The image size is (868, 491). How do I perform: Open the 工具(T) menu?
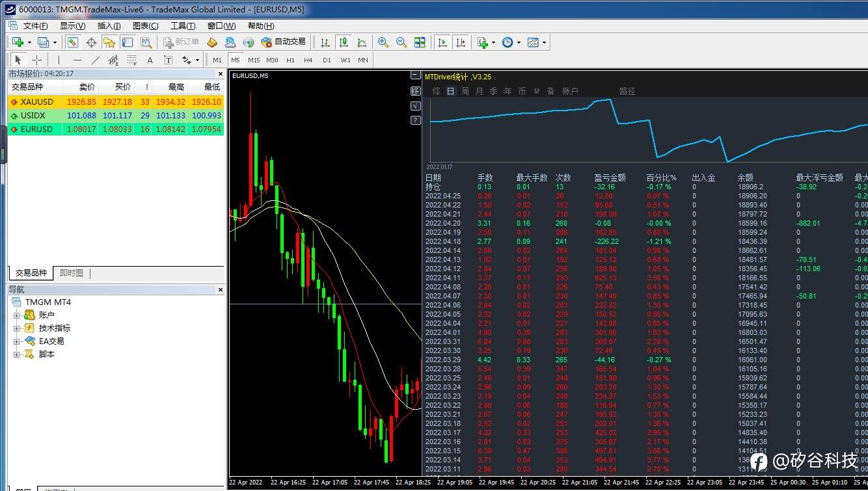click(183, 26)
